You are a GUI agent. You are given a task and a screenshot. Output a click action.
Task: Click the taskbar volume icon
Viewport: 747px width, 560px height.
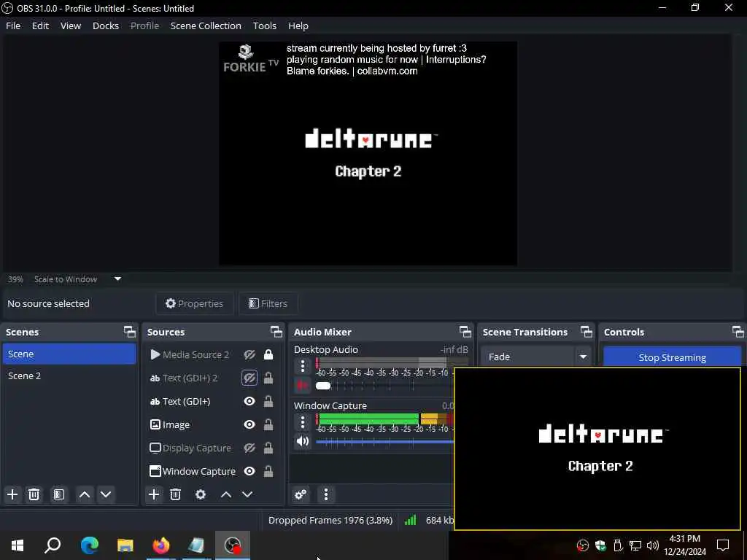(x=653, y=545)
